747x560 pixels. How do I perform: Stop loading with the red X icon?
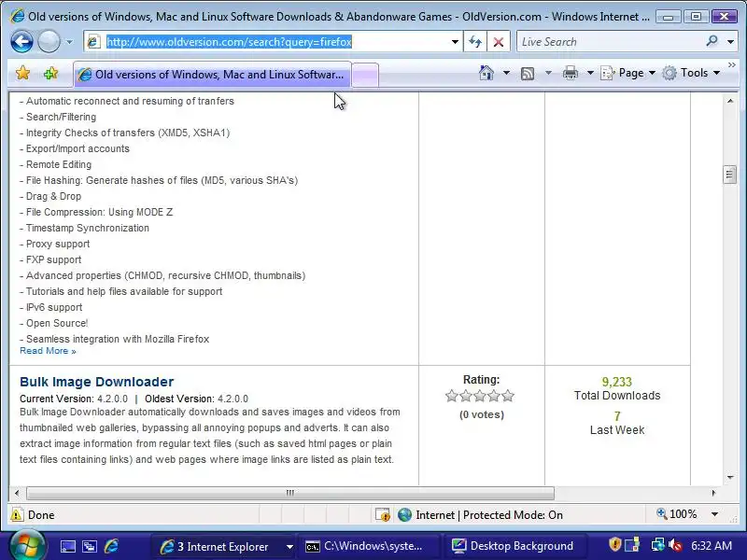(x=499, y=42)
